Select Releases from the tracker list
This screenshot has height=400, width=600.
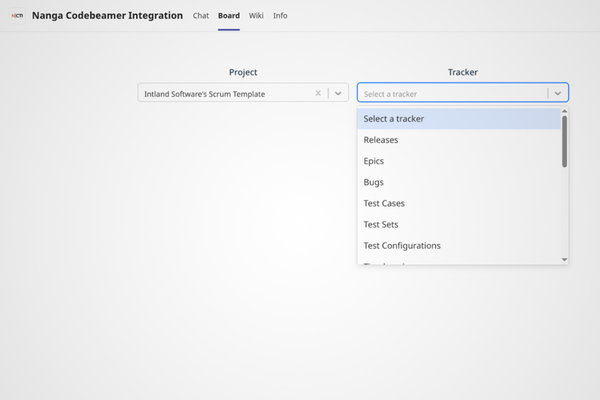coord(459,140)
